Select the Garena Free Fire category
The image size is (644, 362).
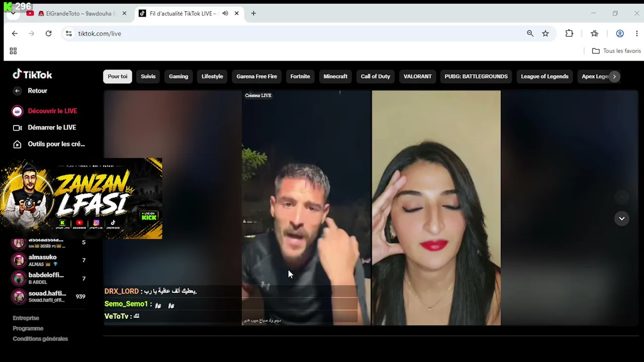pyautogui.click(x=257, y=76)
